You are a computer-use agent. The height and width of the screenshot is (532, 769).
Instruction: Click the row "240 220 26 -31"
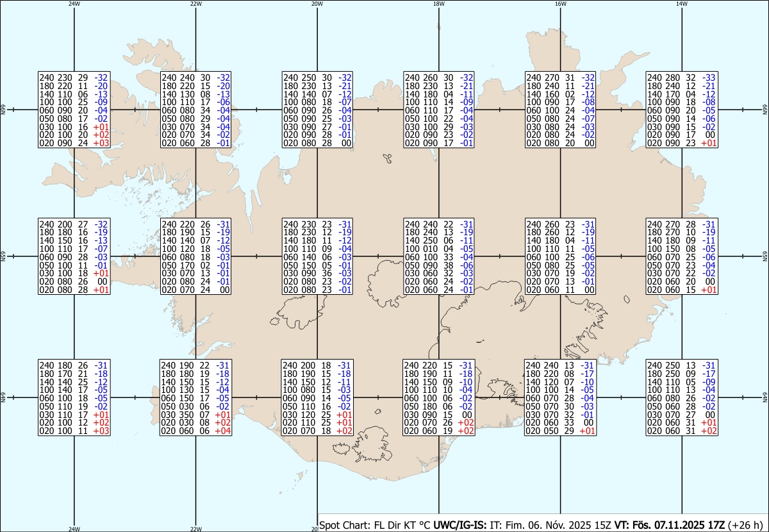195,224
